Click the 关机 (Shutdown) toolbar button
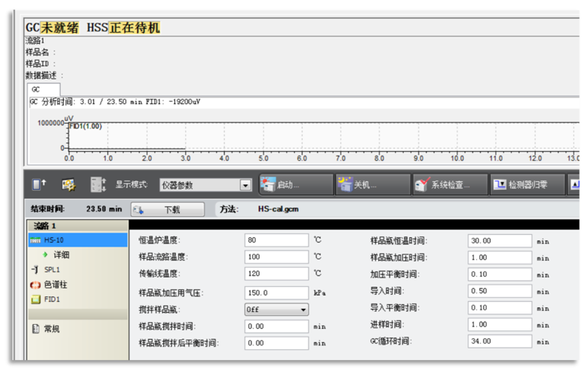588x371 pixels. [x=371, y=185]
